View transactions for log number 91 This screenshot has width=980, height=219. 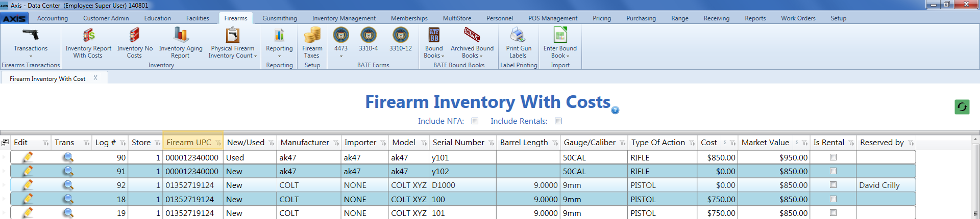(x=68, y=171)
